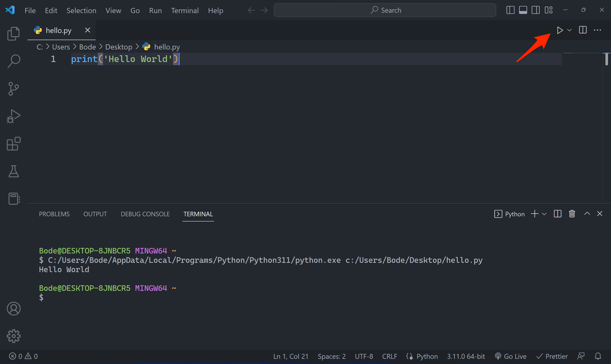Click Go Live in status bar

click(x=511, y=356)
